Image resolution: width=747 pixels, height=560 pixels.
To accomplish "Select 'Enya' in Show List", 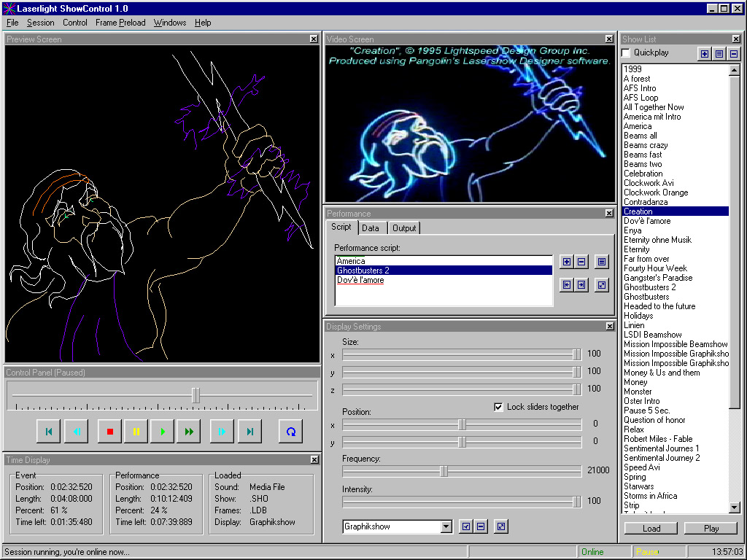I will 676,230.
